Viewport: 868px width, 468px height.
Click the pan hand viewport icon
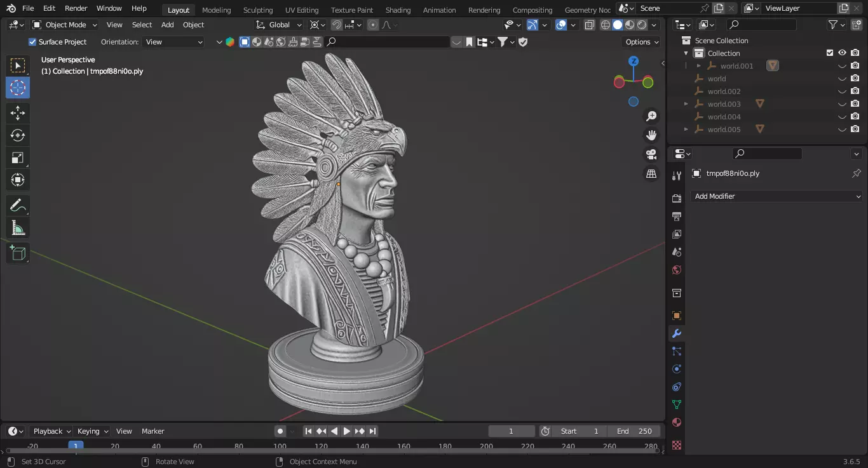click(651, 135)
